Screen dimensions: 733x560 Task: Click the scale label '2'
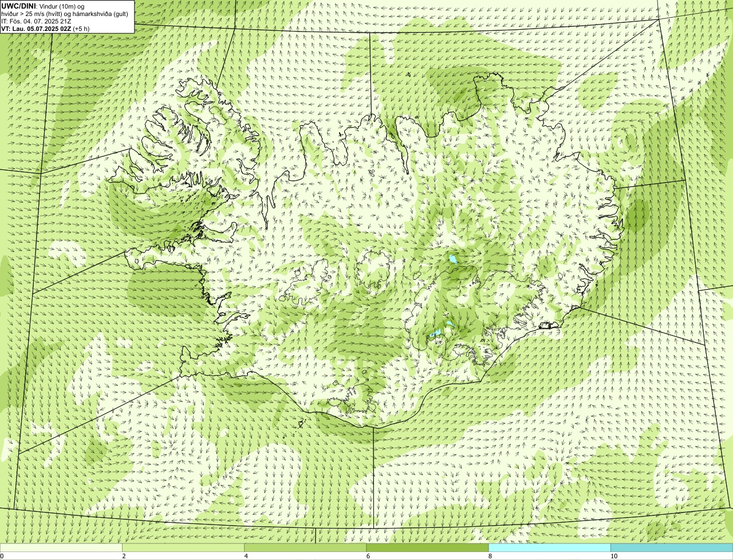tap(124, 556)
